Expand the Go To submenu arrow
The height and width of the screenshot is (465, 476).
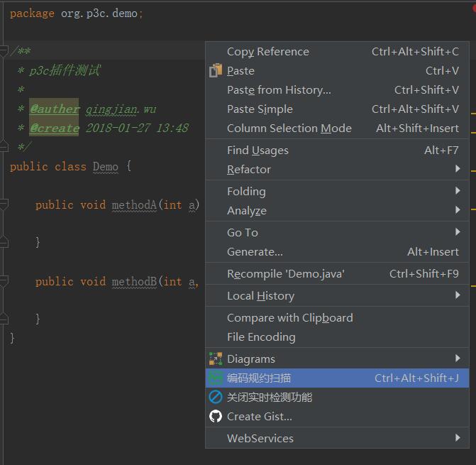[458, 232]
